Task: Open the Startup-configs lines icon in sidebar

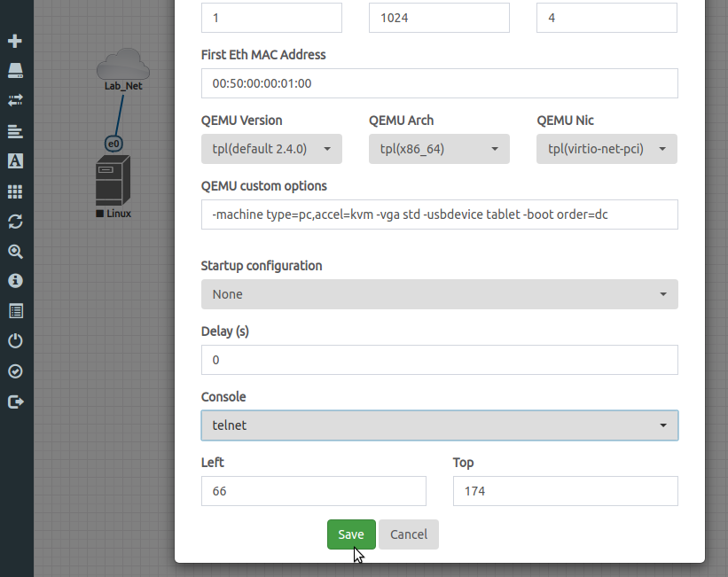Action: (x=15, y=131)
